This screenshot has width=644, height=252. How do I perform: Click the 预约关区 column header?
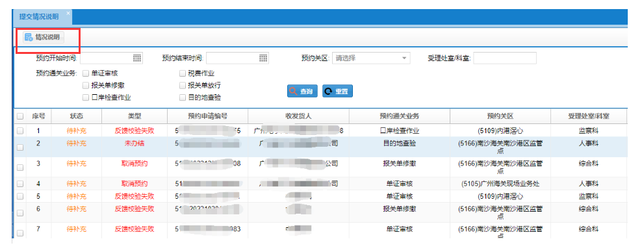pyautogui.click(x=500, y=116)
